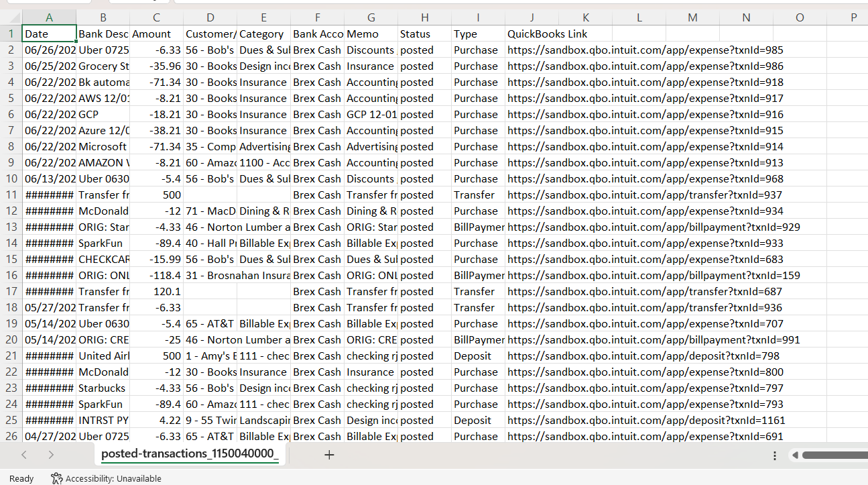Select memo cell GCP 12-01

[371, 114]
